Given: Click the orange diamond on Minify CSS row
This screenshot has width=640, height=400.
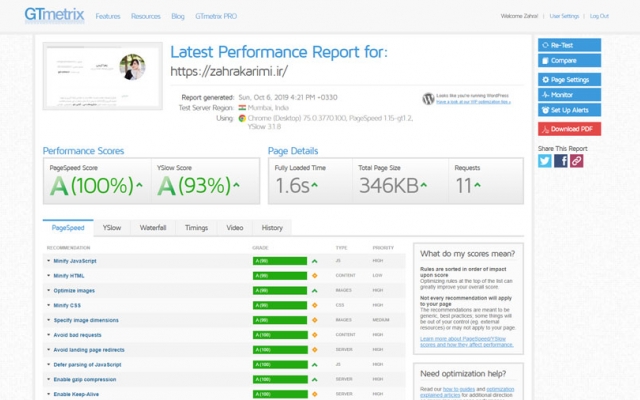Looking at the screenshot, I should pyautogui.click(x=315, y=305).
